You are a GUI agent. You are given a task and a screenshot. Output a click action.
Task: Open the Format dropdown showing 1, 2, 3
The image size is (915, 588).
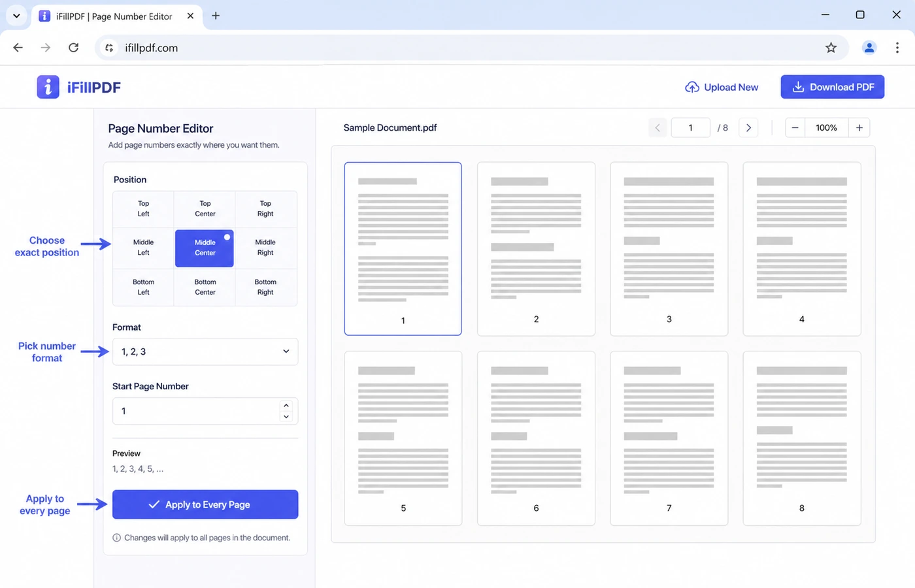click(x=205, y=351)
